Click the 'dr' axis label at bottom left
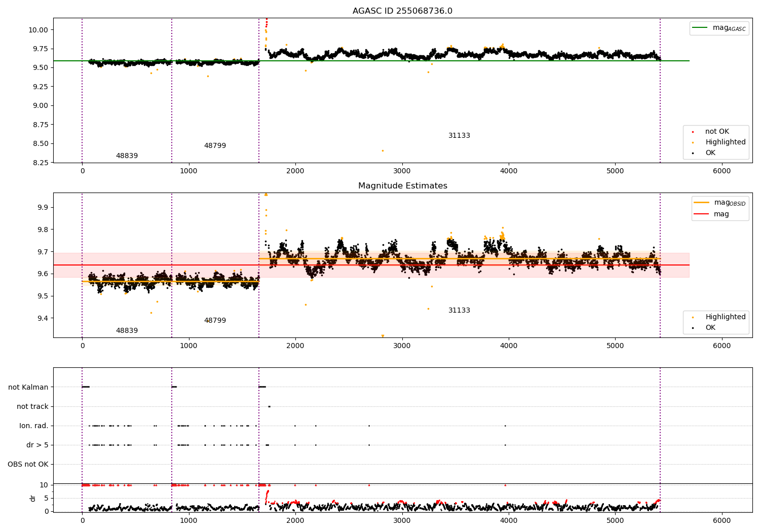This screenshot has width=760, height=532. (33, 498)
